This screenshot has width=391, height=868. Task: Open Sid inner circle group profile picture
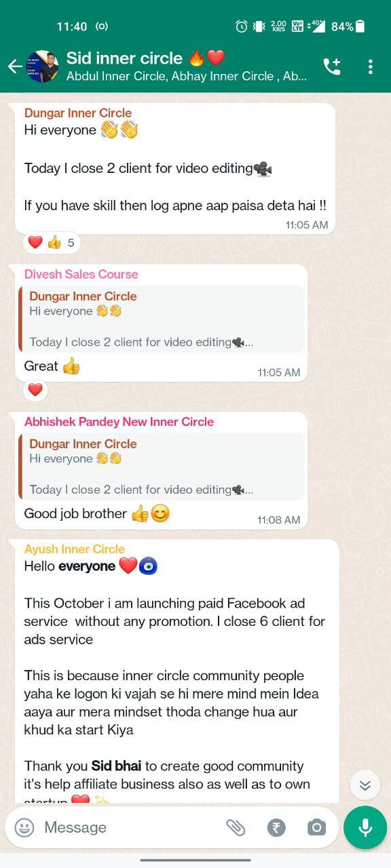coord(42,66)
